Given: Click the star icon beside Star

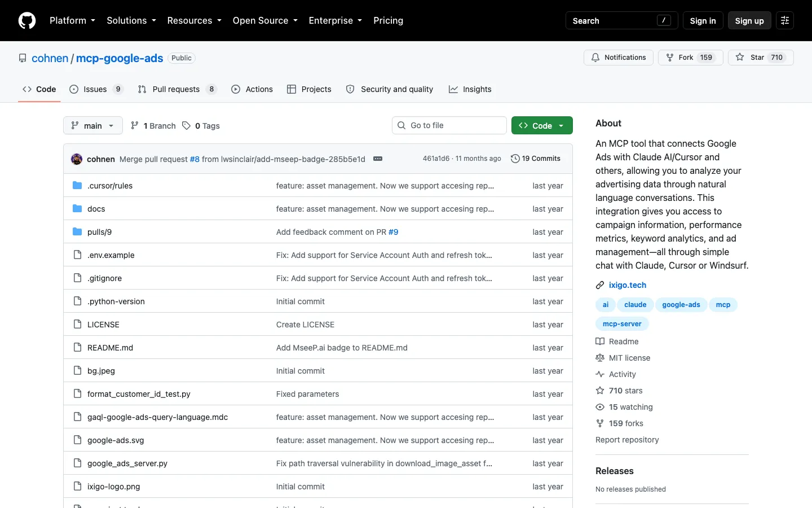Looking at the screenshot, I should pyautogui.click(x=740, y=58).
